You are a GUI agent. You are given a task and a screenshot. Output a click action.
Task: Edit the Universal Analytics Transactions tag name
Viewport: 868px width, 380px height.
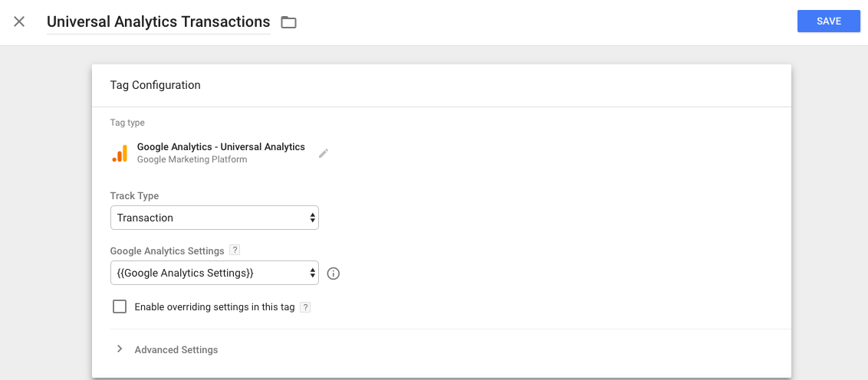tap(158, 22)
